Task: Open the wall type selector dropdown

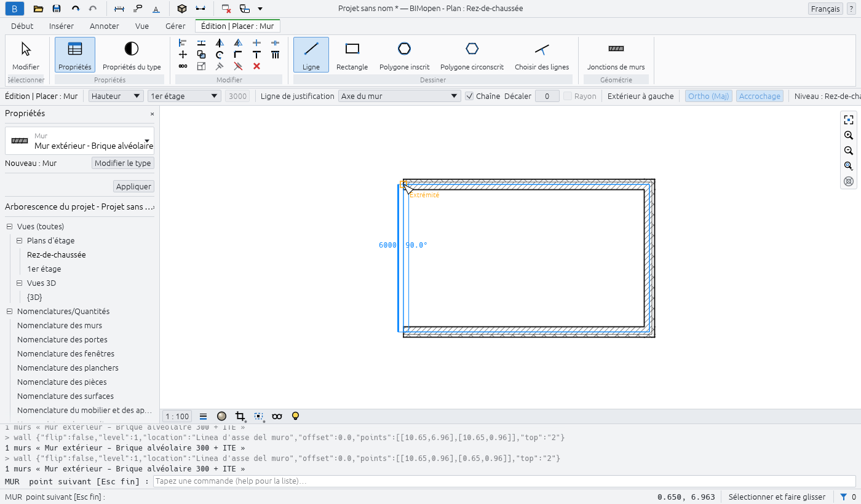Action: (79, 141)
